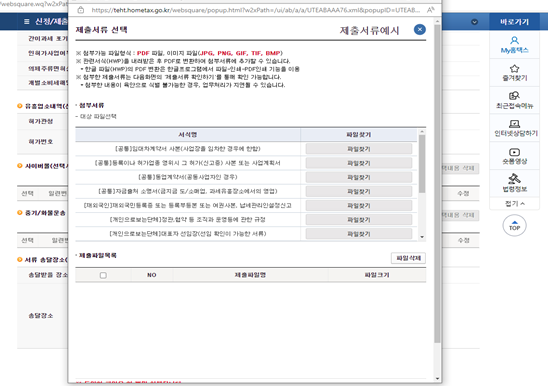Click the down arrow of form list scrollbar

point(422,237)
